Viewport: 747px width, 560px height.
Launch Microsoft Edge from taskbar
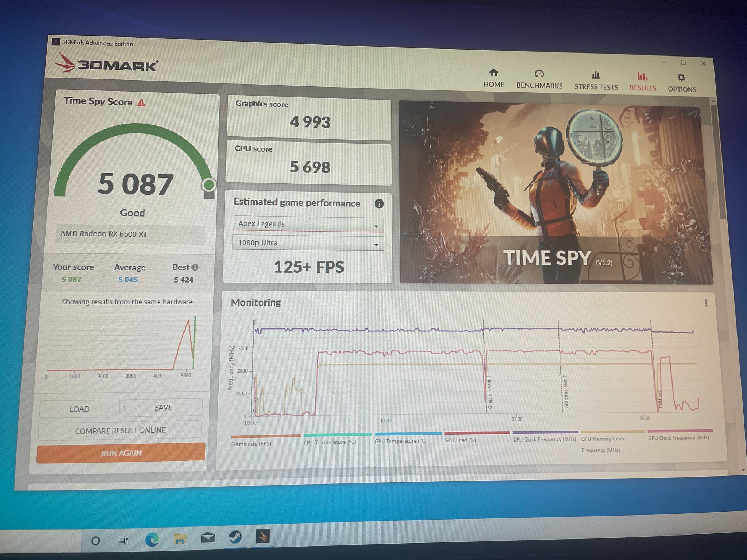click(151, 539)
